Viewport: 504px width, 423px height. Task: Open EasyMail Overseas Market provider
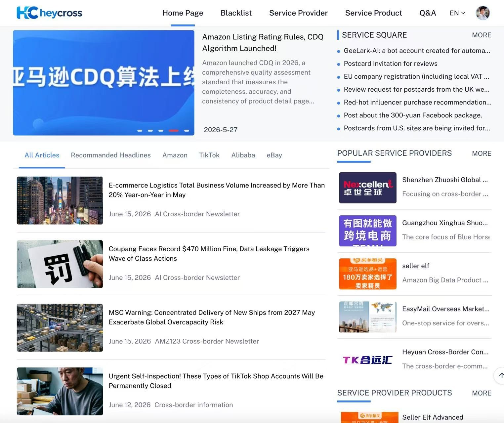[x=446, y=309]
